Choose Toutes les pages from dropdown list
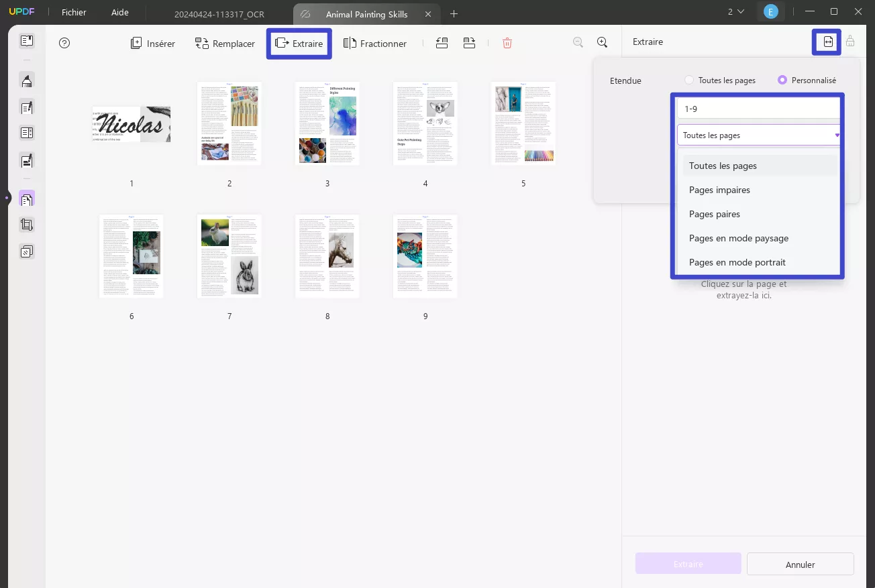This screenshot has height=588, width=875. (x=760, y=166)
